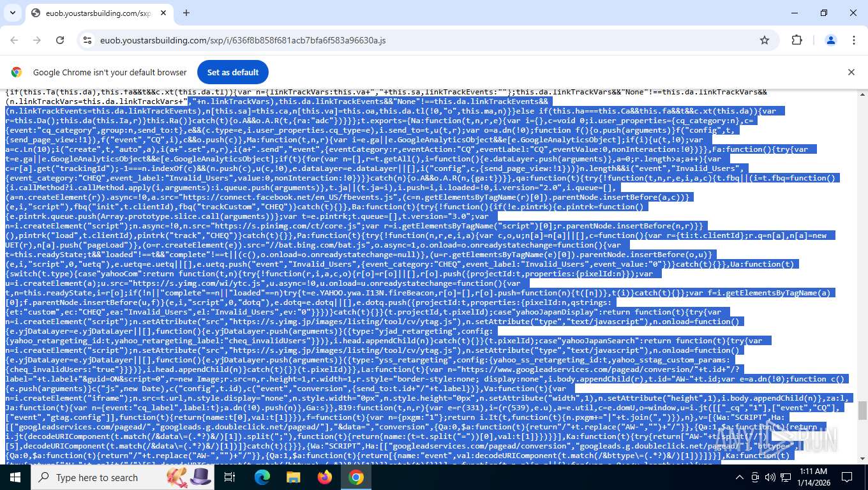
Task: Close the euob.youstarsbuilding.com tab
Action: point(162,13)
